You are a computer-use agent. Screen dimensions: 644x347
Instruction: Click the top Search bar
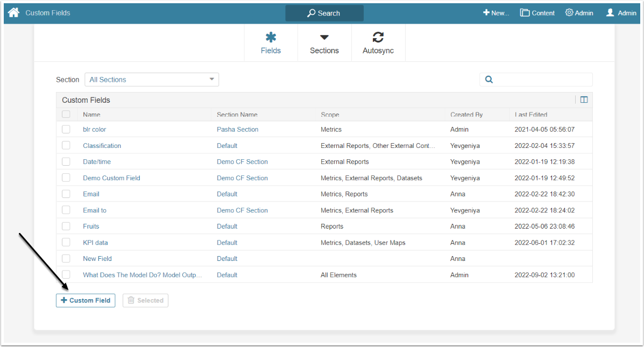pos(324,13)
